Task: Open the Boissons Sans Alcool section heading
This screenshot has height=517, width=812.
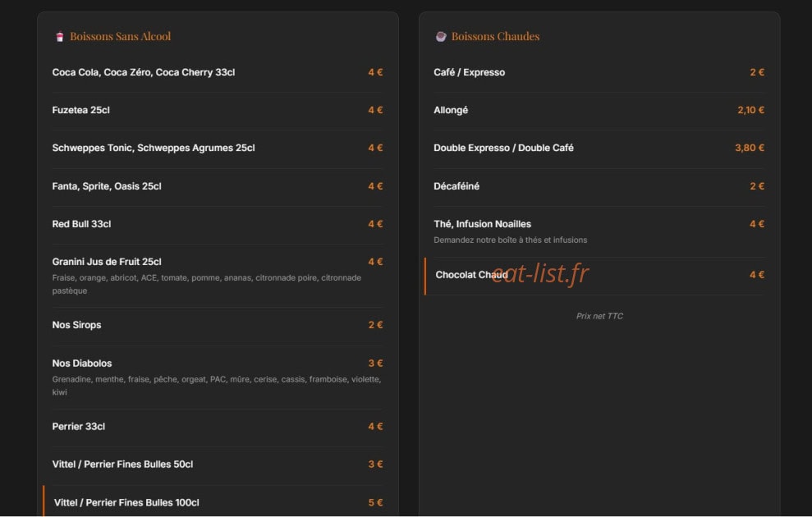Action: [120, 36]
